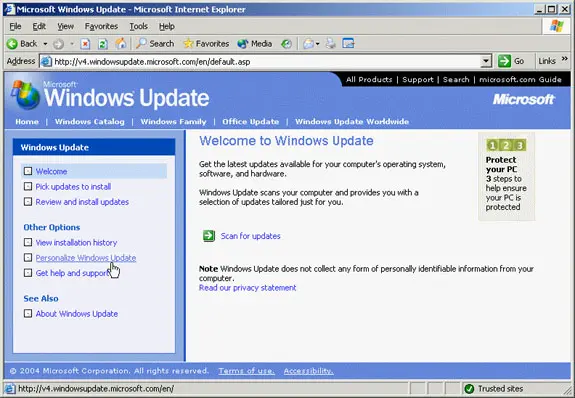Open the Search toolbar button
This screenshot has width=575, height=398.
(155, 44)
